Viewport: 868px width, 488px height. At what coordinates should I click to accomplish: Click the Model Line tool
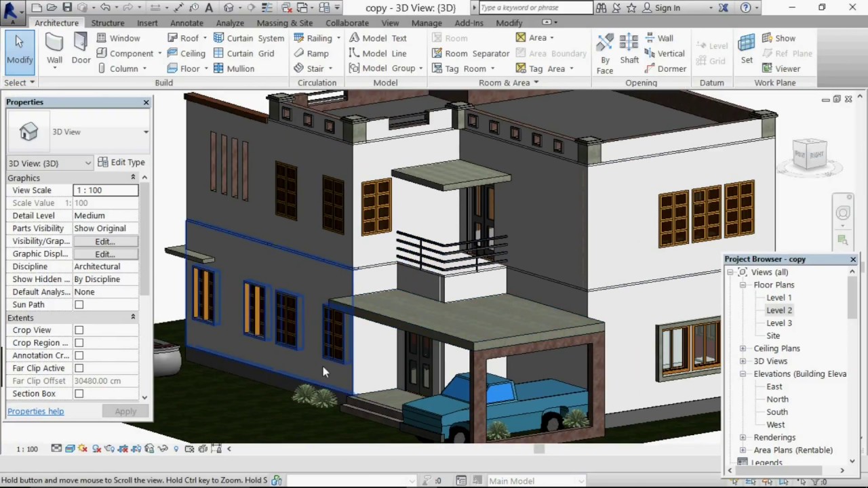[x=378, y=54]
